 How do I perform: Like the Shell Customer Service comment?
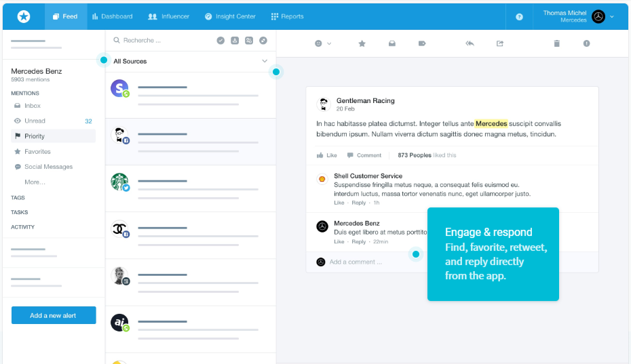click(x=339, y=203)
